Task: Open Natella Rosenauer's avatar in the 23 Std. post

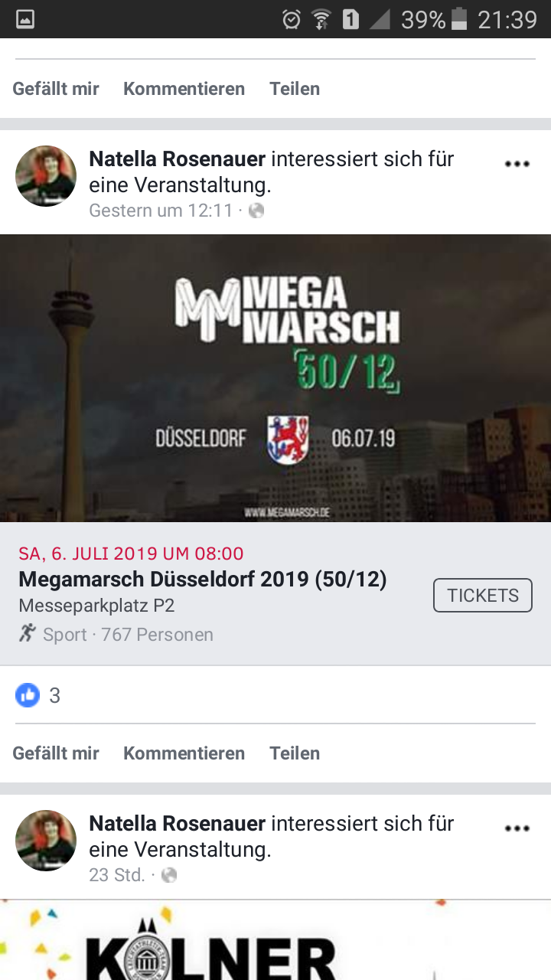Action: pos(46,841)
